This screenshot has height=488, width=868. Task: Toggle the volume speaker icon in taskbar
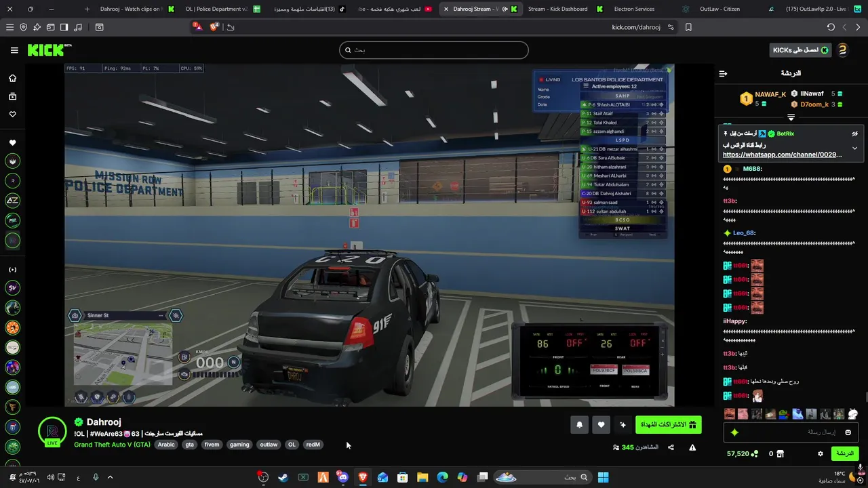(x=50, y=477)
